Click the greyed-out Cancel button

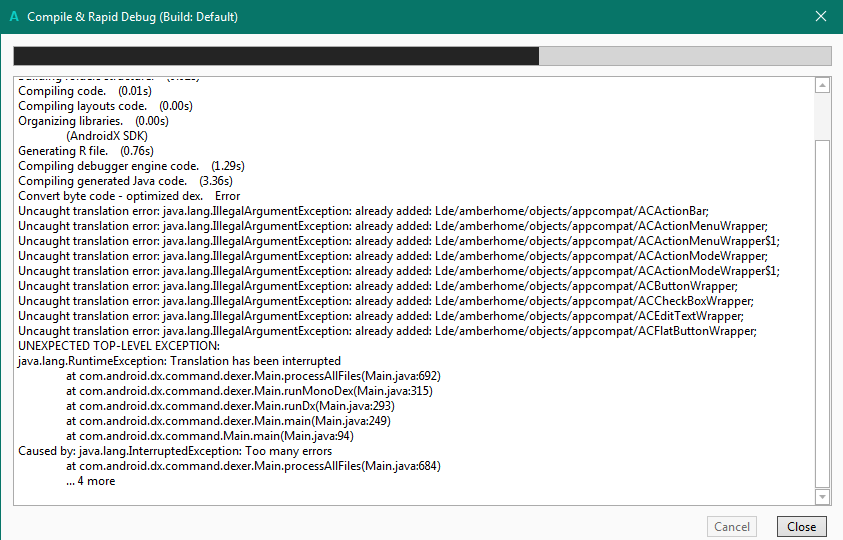point(732,526)
